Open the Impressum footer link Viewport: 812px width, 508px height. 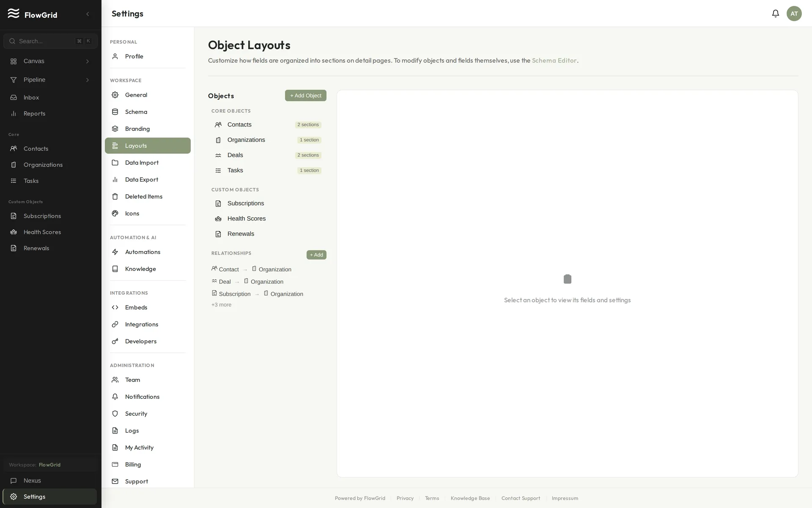[565, 498]
